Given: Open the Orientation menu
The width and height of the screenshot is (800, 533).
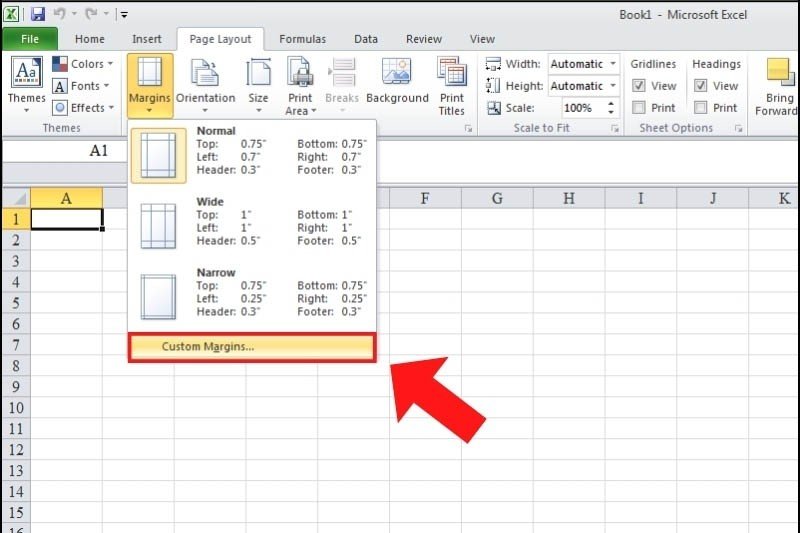Looking at the screenshot, I should [206, 86].
